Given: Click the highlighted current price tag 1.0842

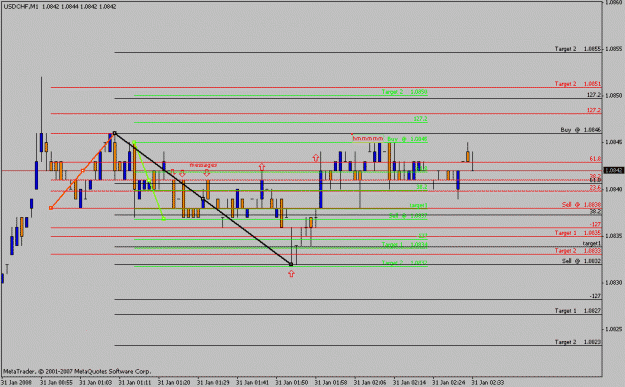Looking at the screenshot, I should [613, 170].
